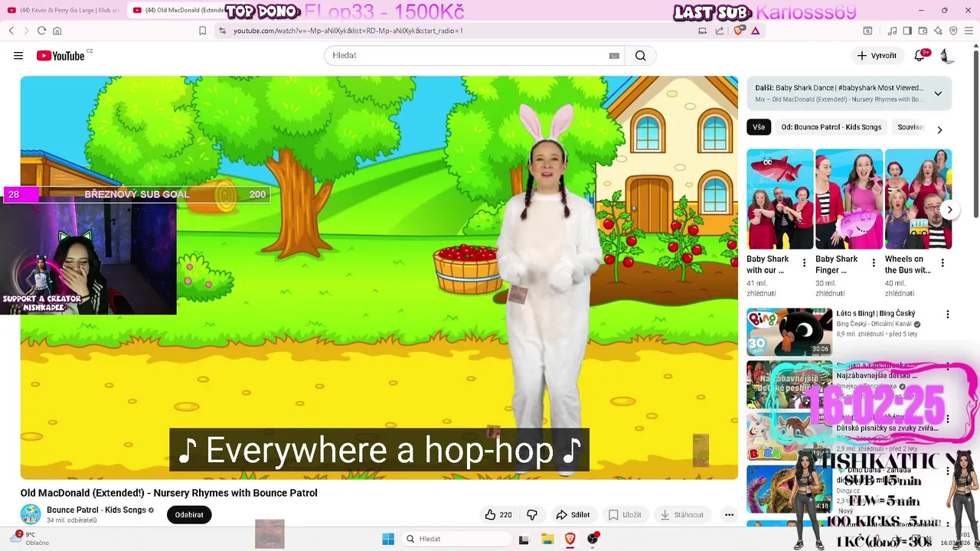The width and height of the screenshot is (980, 551).
Task: Click Bing Český - Oficiální Kanál name
Action: coord(874,324)
